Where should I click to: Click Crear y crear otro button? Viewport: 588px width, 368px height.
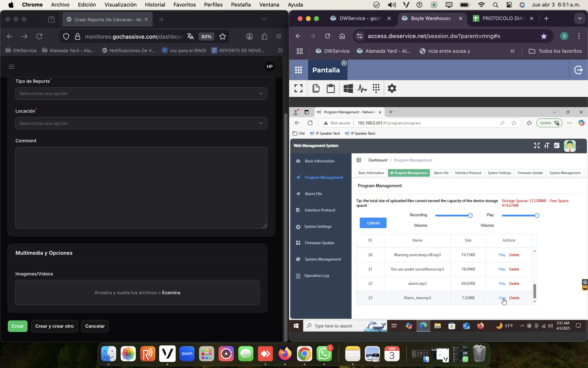[55, 326]
